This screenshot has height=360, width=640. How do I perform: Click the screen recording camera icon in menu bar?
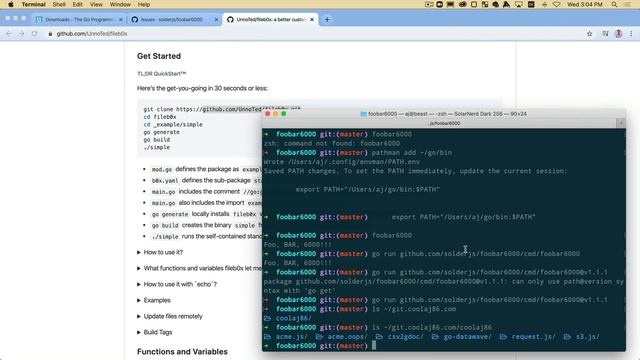429,4
